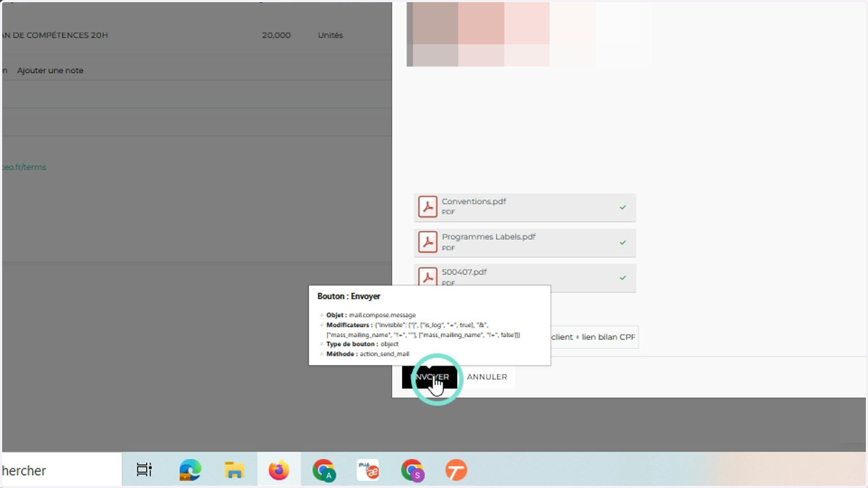Open the Programmes Labels.pdf attachment
This screenshot has width=868, height=488.
[x=525, y=243]
